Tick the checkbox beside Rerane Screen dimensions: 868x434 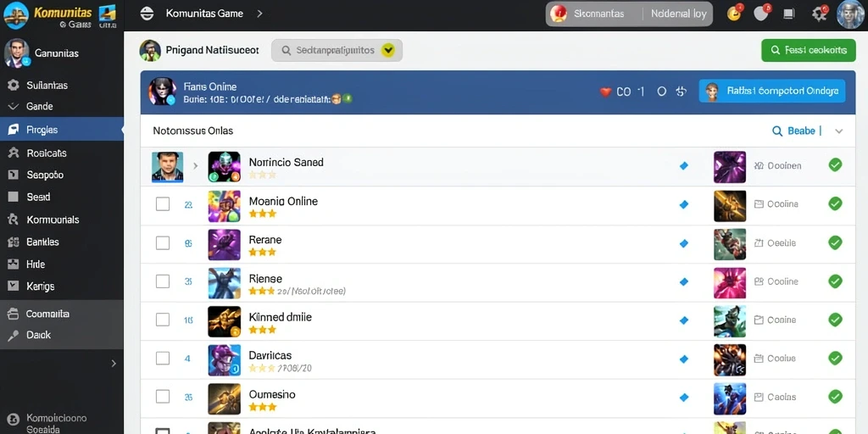tap(163, 242)
